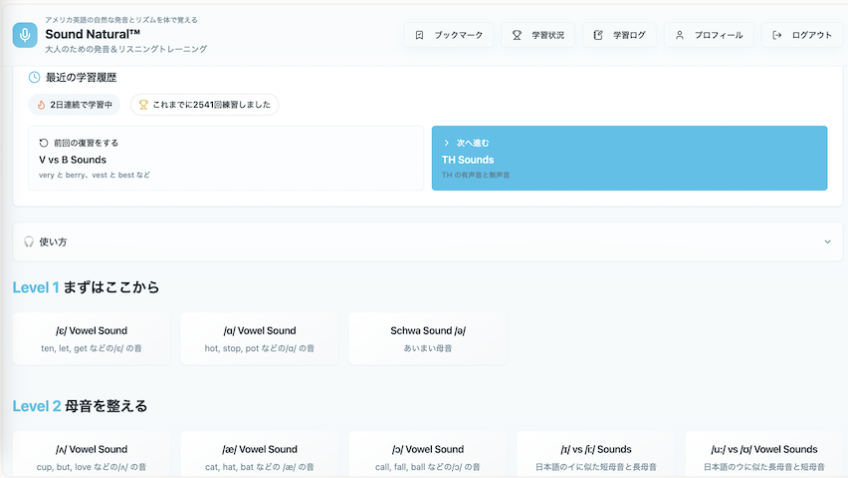Click the logout arrow icon
Screen dimensions: 848x478
coord(777,35)
